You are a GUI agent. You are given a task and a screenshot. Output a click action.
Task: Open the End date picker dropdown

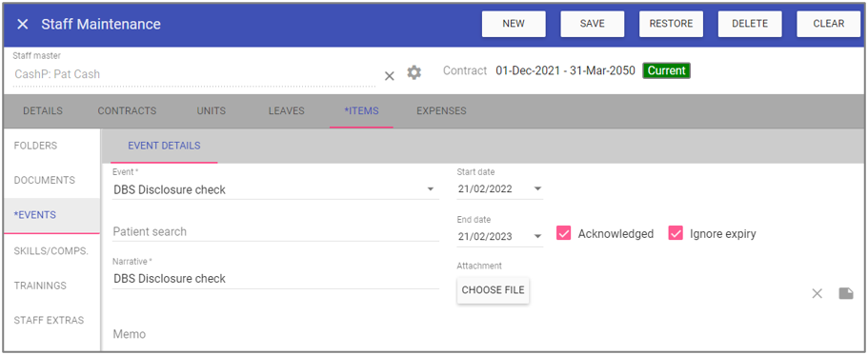[x=537, y=237]
